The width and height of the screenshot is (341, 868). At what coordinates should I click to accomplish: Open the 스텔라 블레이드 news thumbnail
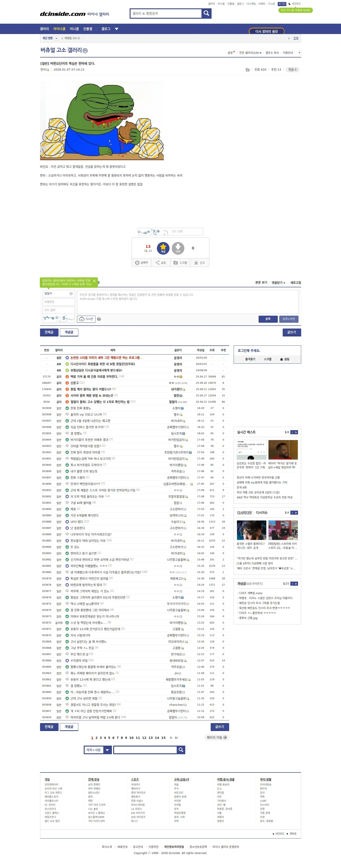[251, 530]
